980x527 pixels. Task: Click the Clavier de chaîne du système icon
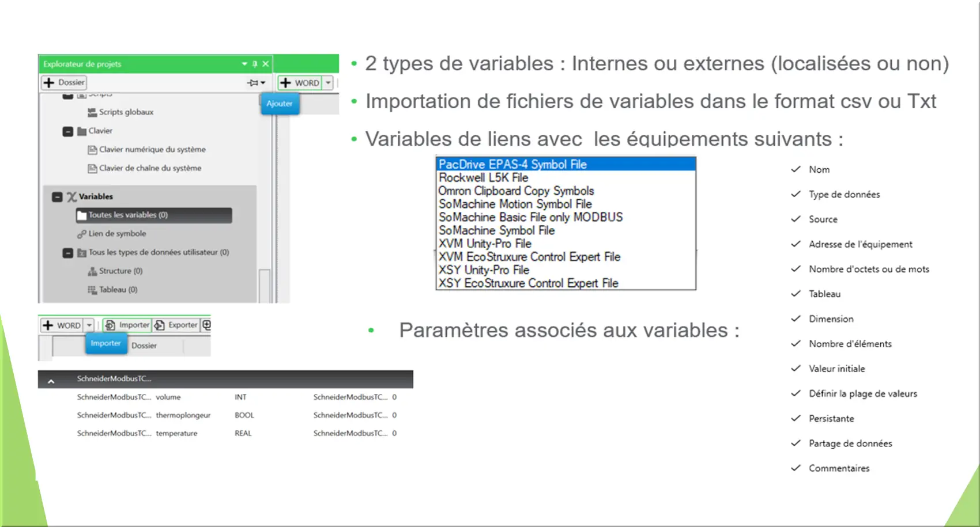(x=92, y=168)
